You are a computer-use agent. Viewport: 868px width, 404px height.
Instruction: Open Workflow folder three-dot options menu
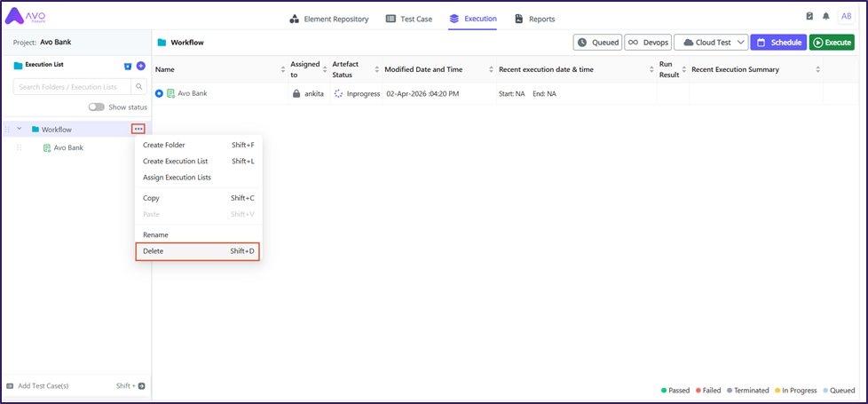click(x=138, y=130)
